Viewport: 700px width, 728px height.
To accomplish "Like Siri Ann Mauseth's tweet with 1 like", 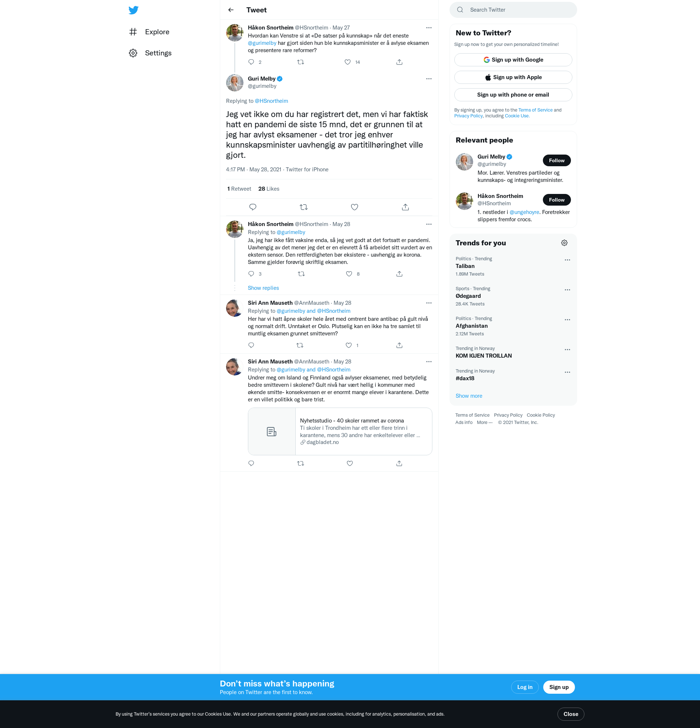I will [349, 346].
